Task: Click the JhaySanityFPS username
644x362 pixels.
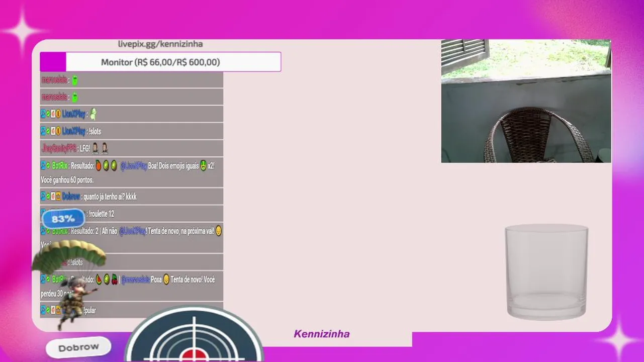Action: pyautogui.click(x=59, y=148)
